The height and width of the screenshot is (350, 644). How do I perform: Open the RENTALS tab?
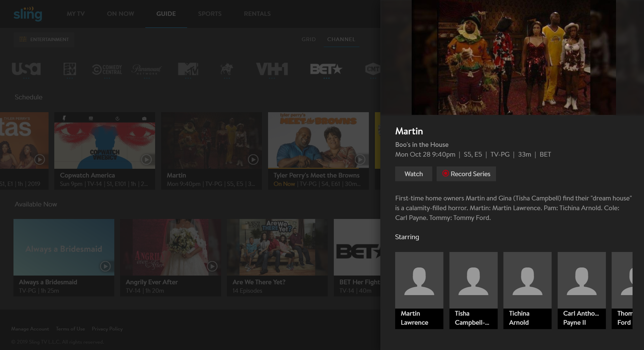click(x=257, y=14)
